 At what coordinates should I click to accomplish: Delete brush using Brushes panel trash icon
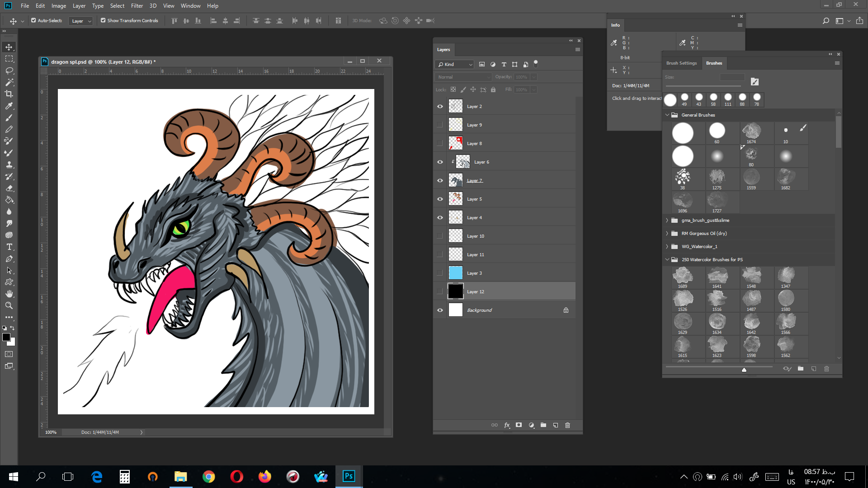[826, 369]
